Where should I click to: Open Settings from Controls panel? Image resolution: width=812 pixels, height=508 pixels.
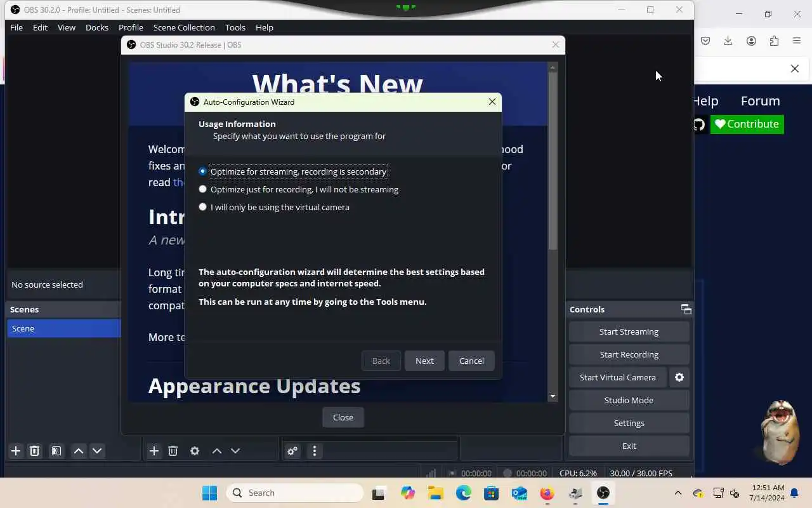coord(629,423)
